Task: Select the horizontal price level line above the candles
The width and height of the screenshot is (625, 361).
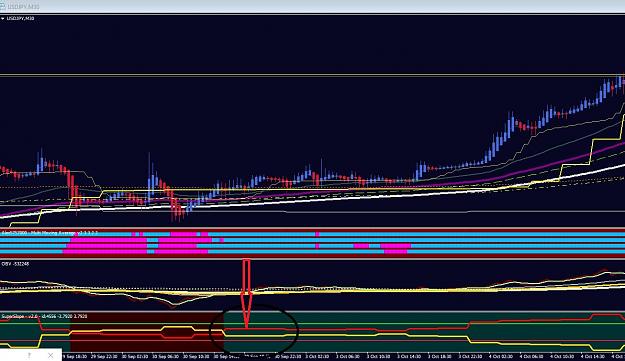Action: pos(312,75)
